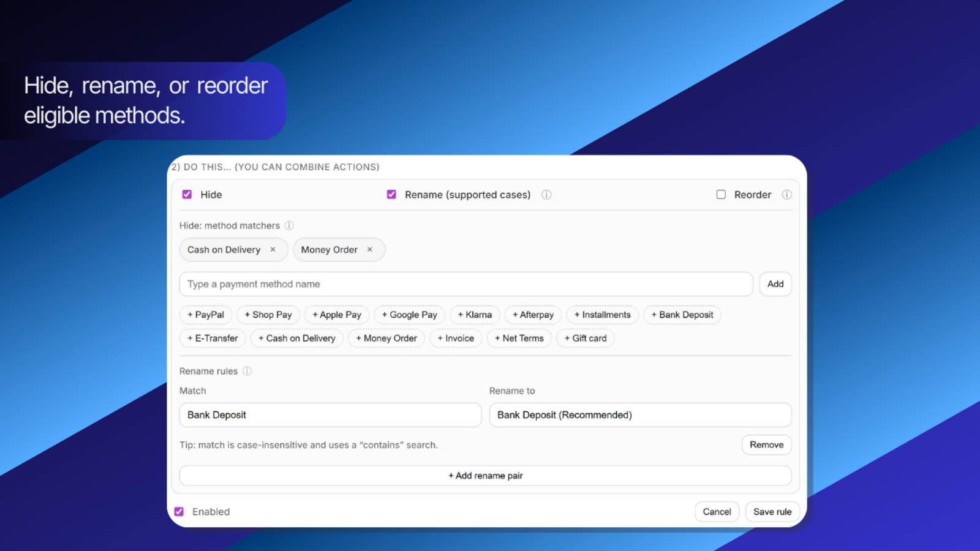Click + Add rename pair

tap(485, 475)
